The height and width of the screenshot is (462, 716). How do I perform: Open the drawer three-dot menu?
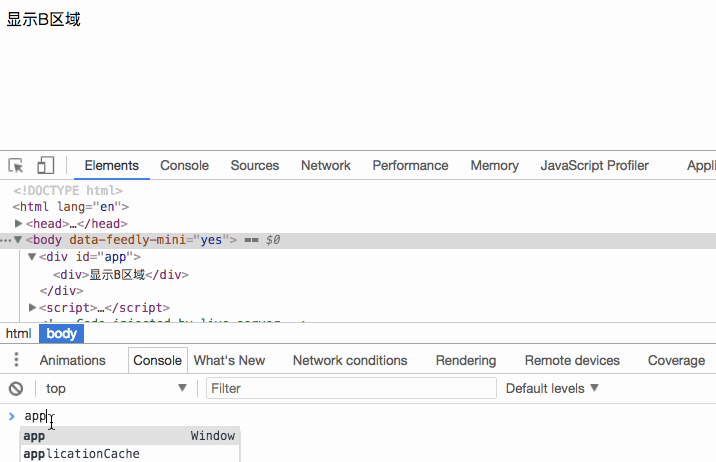coord(16,360)
